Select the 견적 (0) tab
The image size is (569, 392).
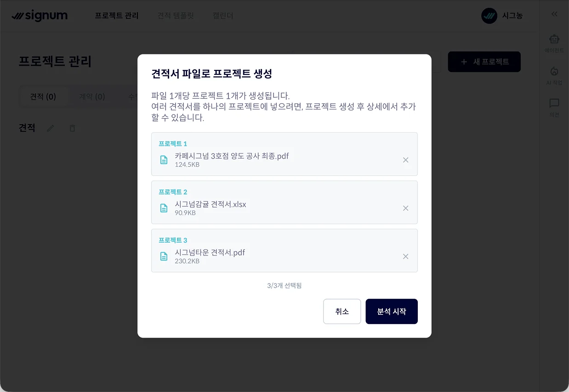(x=43, y=97)
